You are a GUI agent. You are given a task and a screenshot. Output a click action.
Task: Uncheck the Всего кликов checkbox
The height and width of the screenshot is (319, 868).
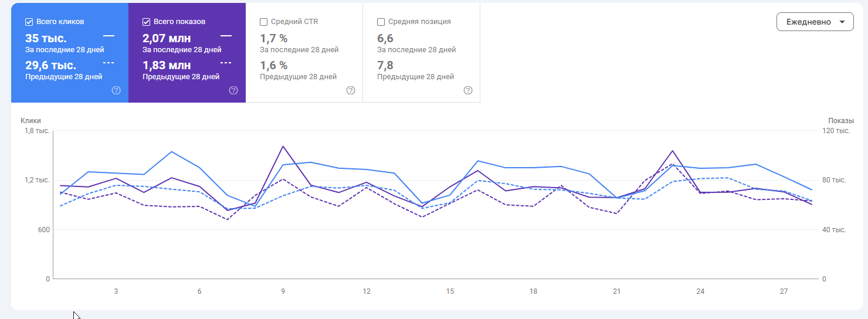click(x=29, y=22)
